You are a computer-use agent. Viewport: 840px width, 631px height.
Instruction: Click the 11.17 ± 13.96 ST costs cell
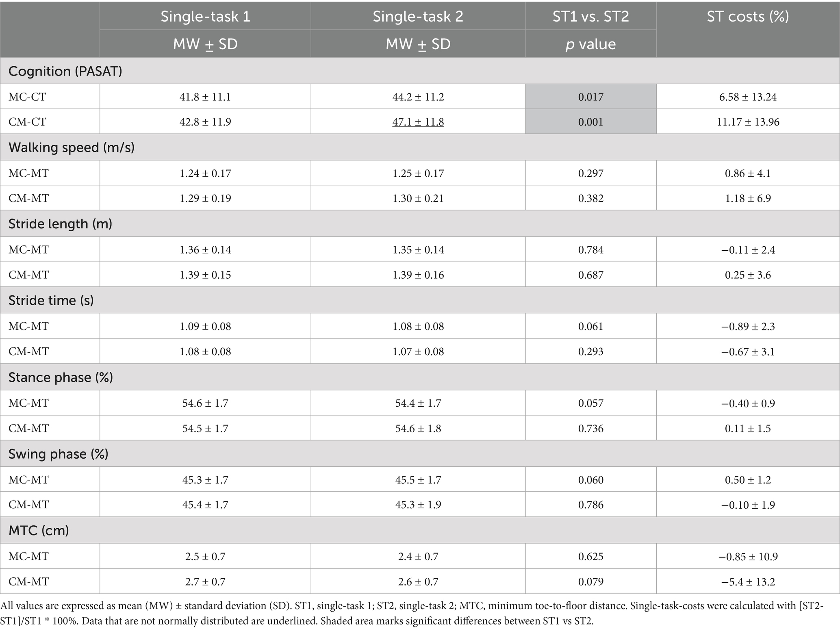(x=748, y=122)
